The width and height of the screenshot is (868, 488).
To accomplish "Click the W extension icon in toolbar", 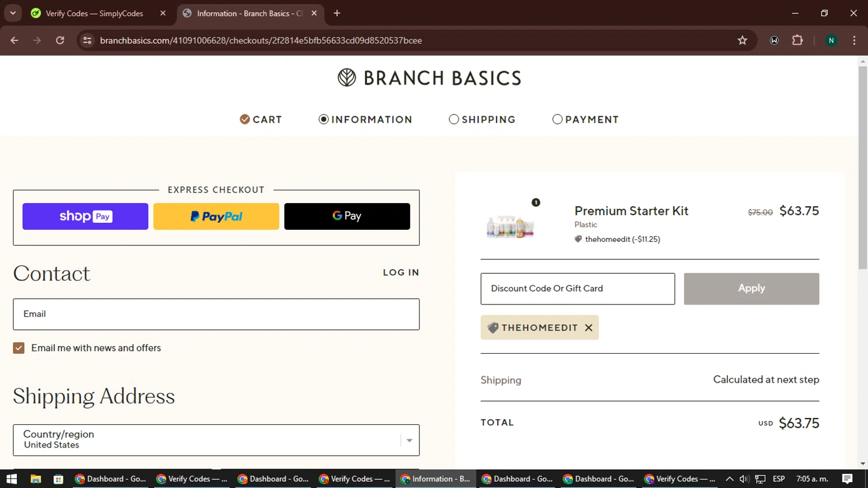I will [774, 41].
